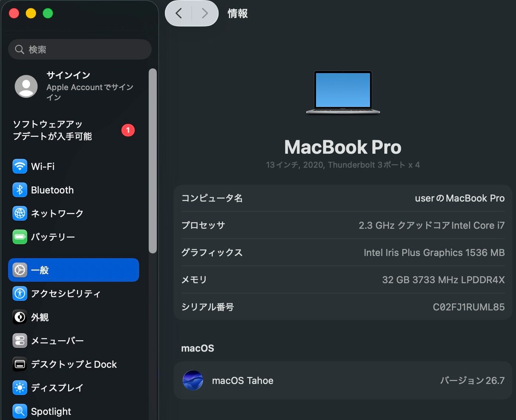Select the 一般 sidebar item
516x420 pixels.
tap(74, 270)
